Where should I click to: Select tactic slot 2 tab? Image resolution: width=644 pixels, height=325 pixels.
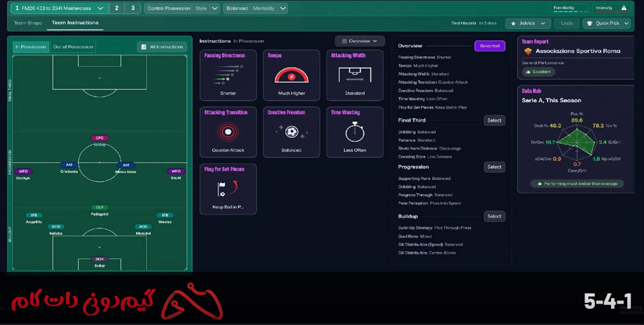tap(116, 8)
